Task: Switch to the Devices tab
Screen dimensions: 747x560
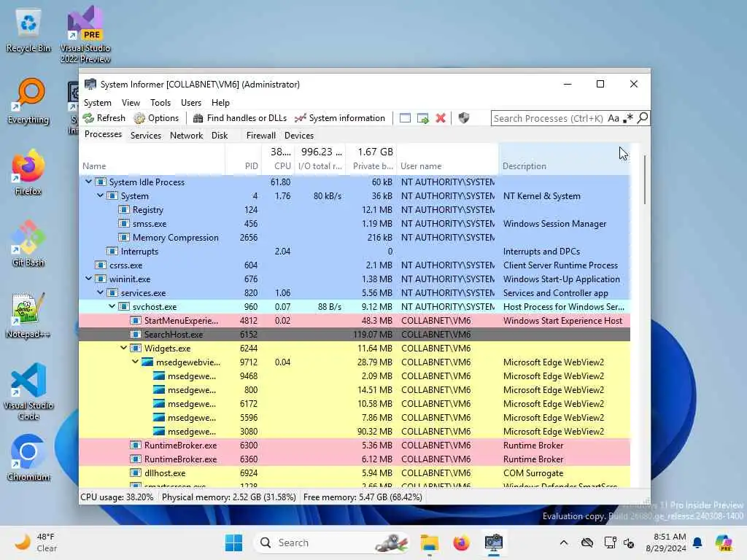Action: point(298,136)
